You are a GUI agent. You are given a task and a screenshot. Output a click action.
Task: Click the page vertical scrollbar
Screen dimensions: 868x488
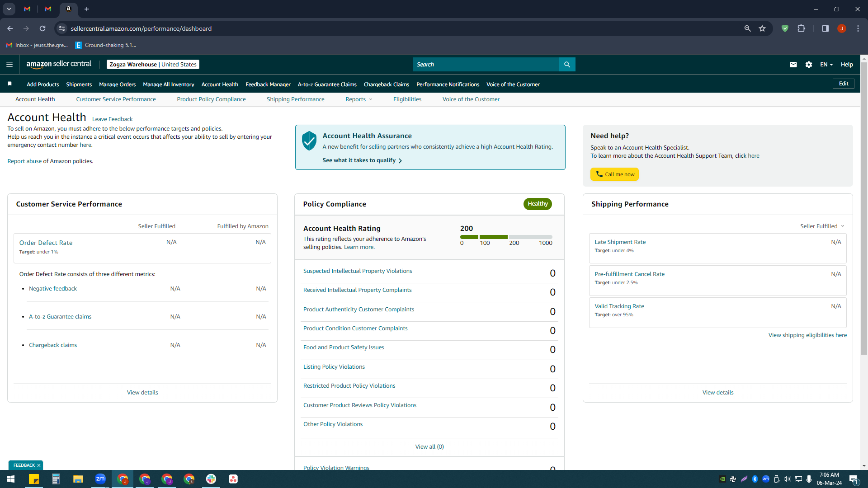tap(864, 208)
